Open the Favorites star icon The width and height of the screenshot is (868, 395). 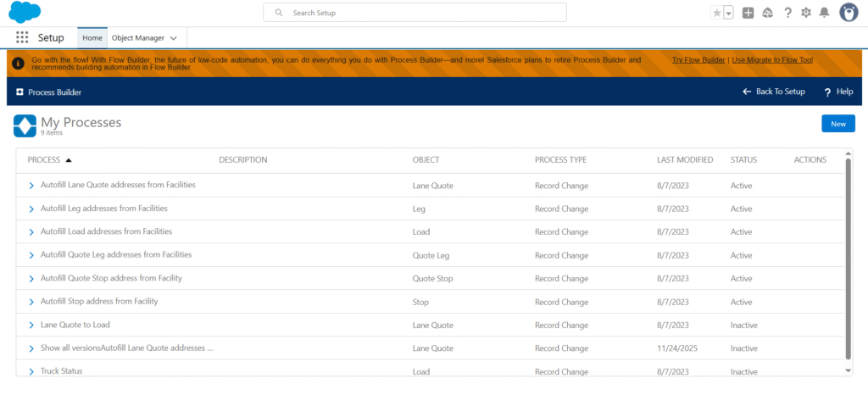tap(717, 13)
